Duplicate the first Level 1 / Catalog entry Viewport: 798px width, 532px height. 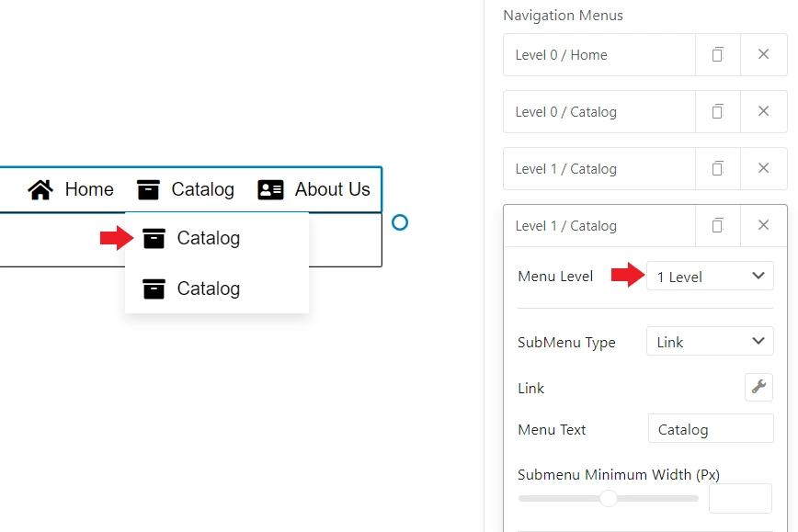tap(718, 168)
